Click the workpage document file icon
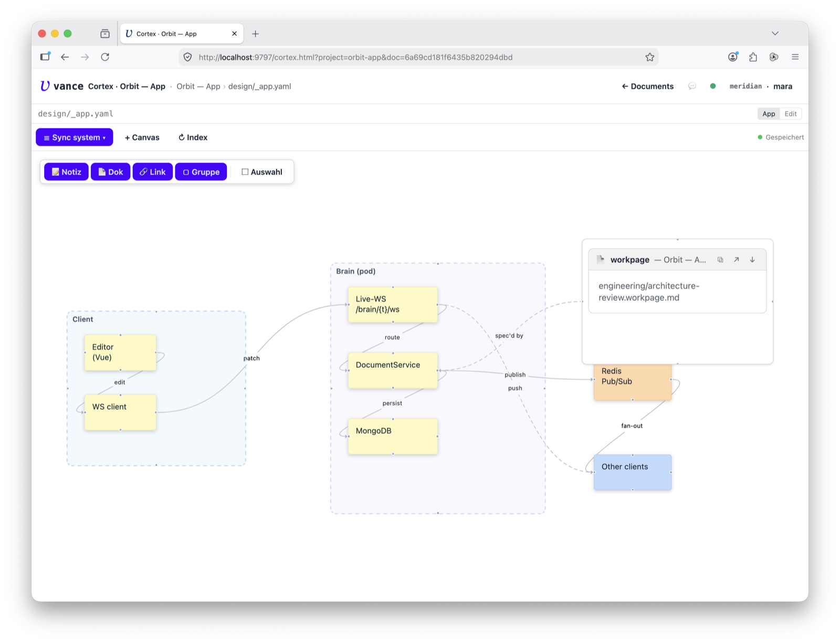Viewport: 840px width, 643px height. click(601, 260)
